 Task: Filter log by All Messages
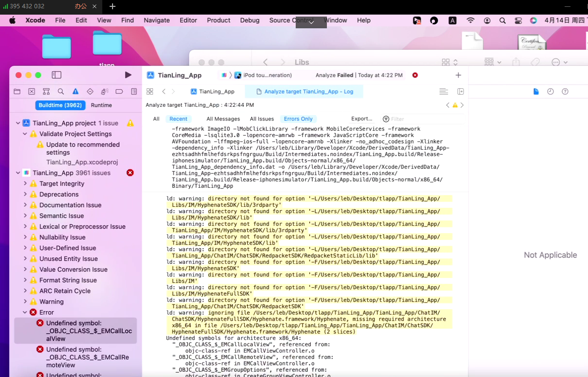coord(223,119)
